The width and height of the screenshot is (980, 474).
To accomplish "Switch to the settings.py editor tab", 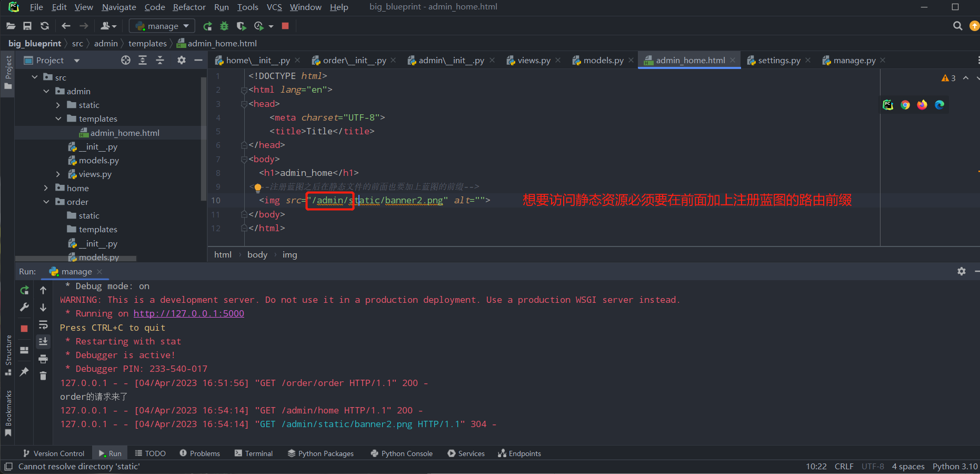I will [x=778, y=61].
